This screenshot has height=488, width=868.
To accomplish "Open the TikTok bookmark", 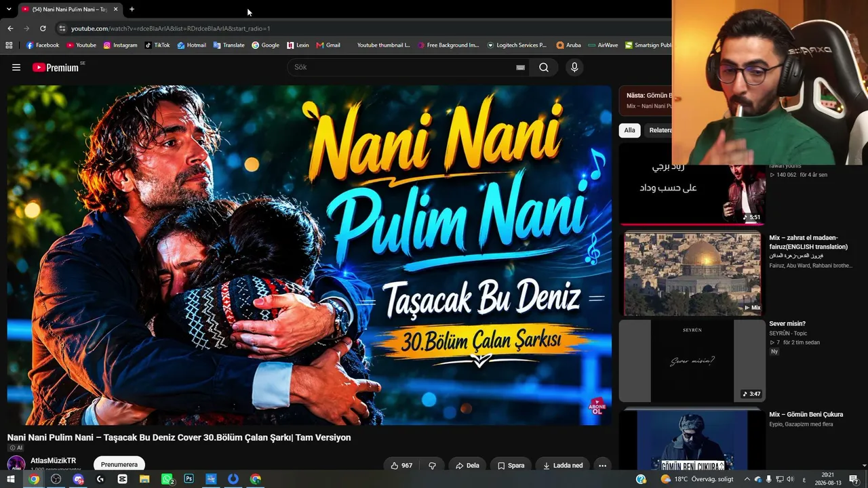I will (157, 45).
